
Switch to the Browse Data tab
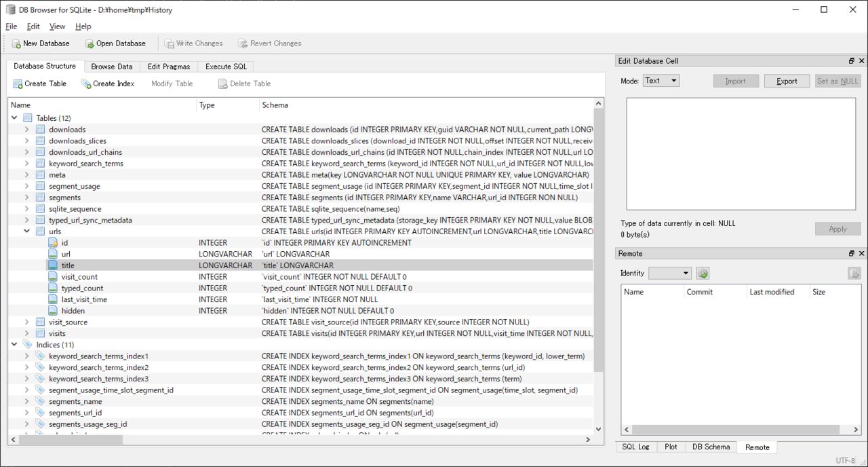click(112, 67)
